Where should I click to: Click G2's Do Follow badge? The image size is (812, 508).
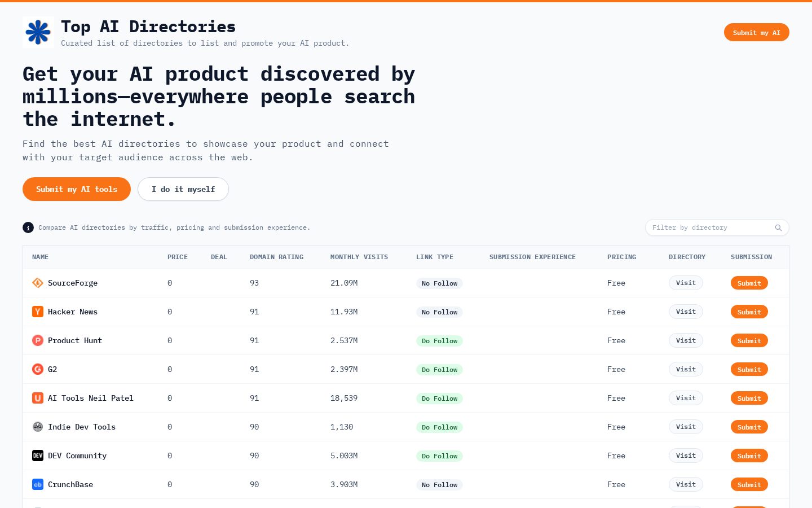pyautogui.click(x=439, y=370)
